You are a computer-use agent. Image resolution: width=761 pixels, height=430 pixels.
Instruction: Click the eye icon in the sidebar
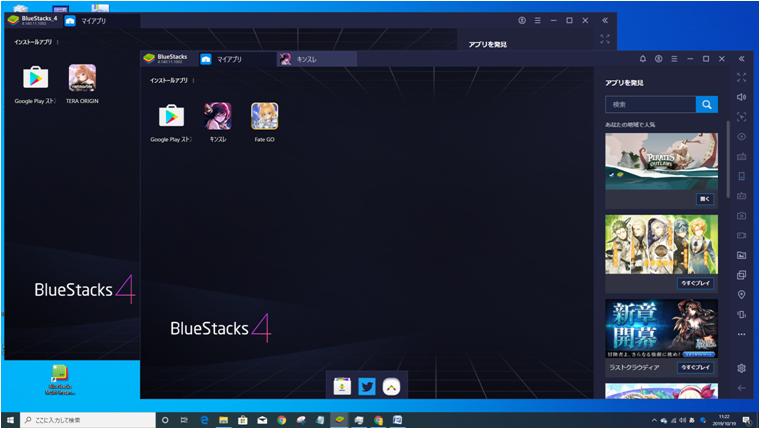742,137
